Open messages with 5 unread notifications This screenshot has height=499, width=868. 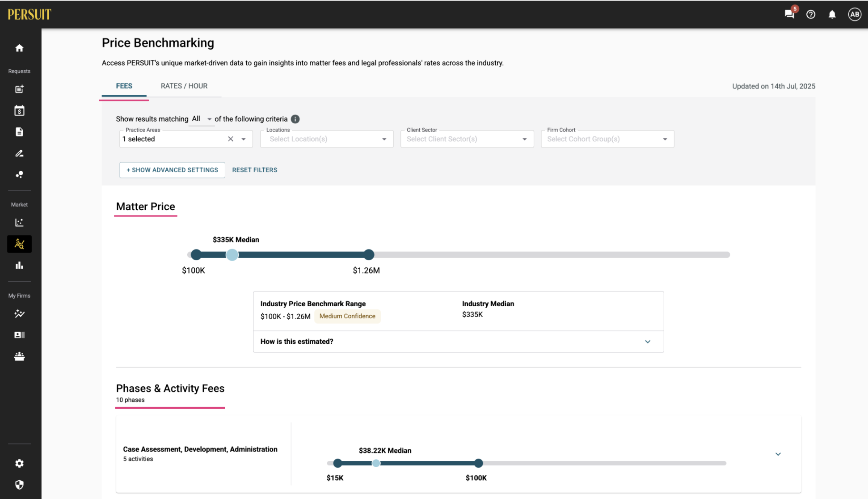tap(789, 14)
